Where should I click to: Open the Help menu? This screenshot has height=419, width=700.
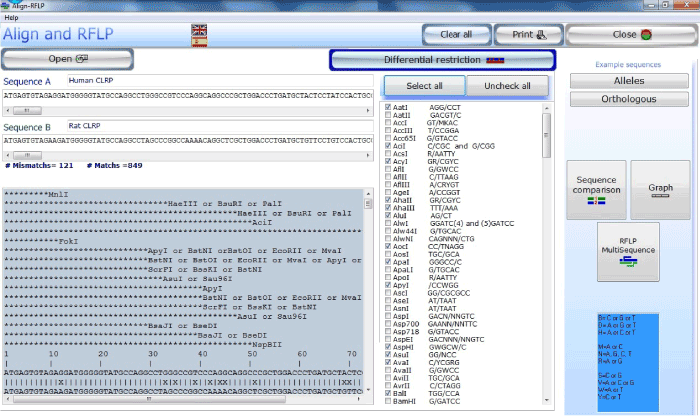[x=11, y=17]
